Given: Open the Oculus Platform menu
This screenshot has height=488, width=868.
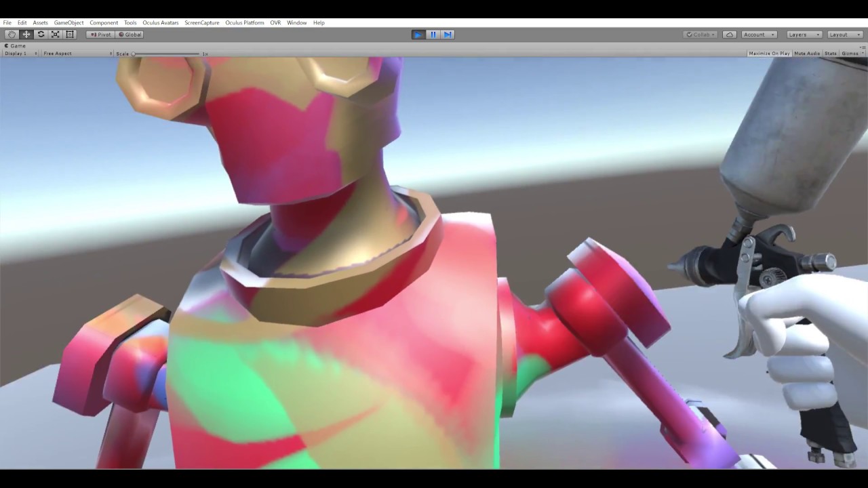Looking at the screenshot, I should tap(245, 22).
